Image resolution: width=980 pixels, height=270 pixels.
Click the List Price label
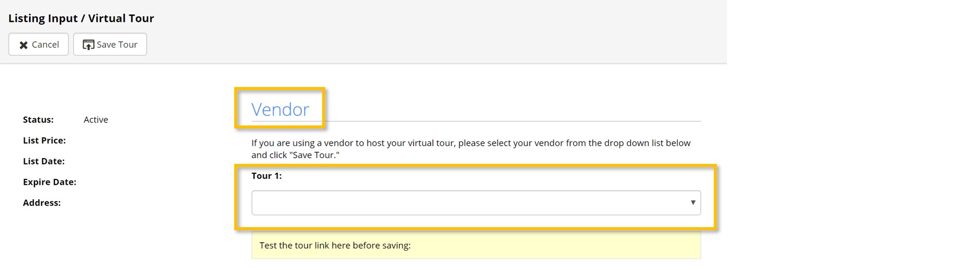pyautogui.click(x=44, y=141)
